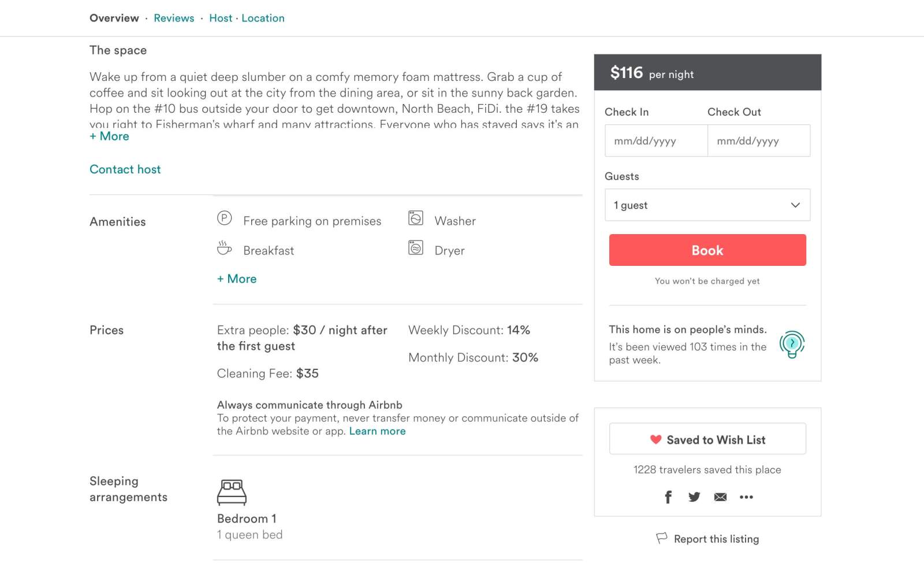This screenshot has height=578, width=924.
Task: Click the dryer amenity icon
Action: pos(416,248)
